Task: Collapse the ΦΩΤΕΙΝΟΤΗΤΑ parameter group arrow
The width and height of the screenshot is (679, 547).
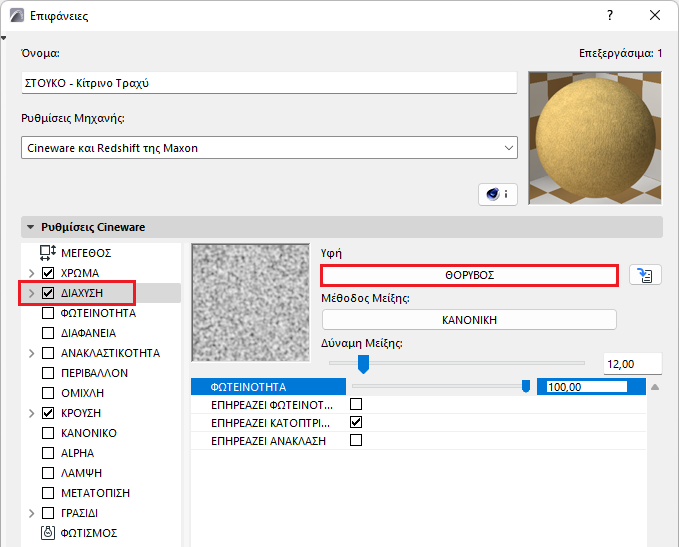Action: click(x=655, y=387)
